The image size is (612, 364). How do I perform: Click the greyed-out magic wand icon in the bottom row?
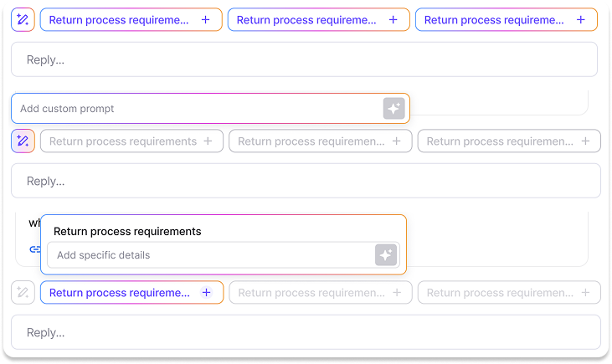[x=23, y=293]
